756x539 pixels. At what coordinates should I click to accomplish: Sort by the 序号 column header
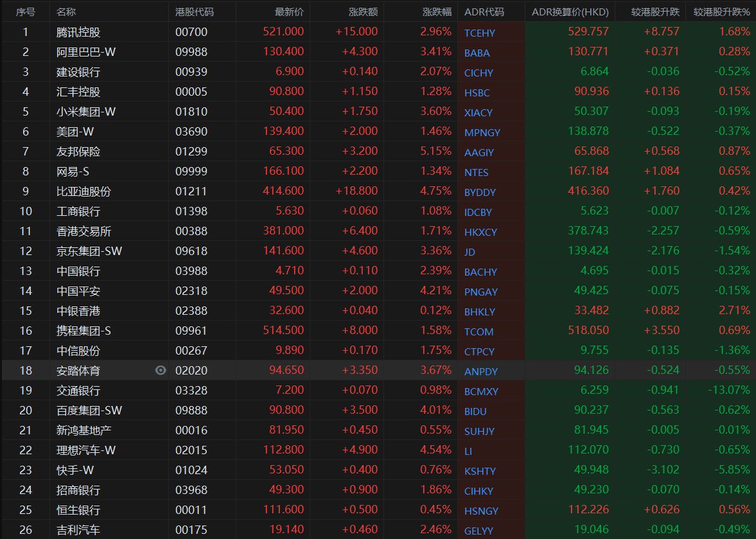[26, 12]
